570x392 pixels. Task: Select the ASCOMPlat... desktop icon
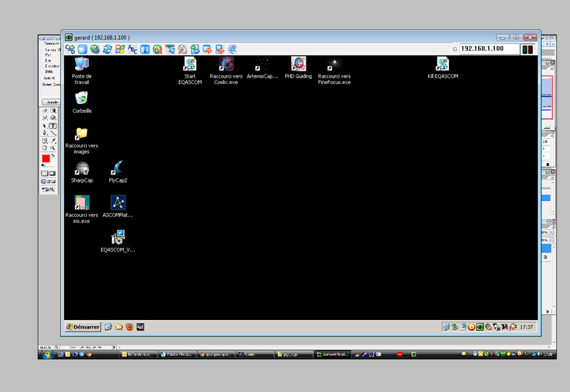pyautogui.click(x=118, y=206)
